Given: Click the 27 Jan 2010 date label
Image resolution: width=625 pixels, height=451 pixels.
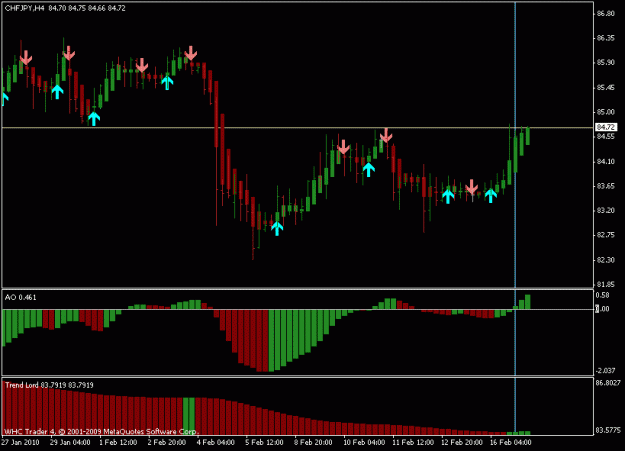Looking at the screenshot, I should coord(21,442).
